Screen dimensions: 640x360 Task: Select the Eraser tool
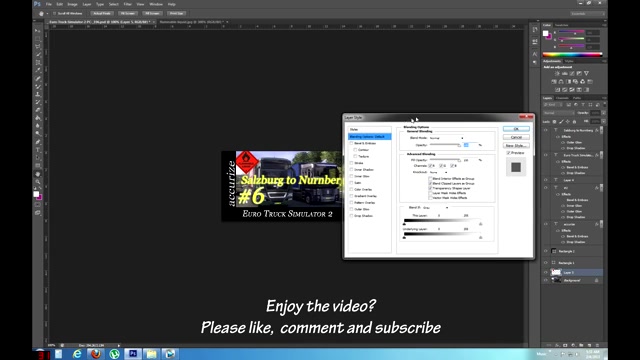pyautogui.click(x=38, y=110)
